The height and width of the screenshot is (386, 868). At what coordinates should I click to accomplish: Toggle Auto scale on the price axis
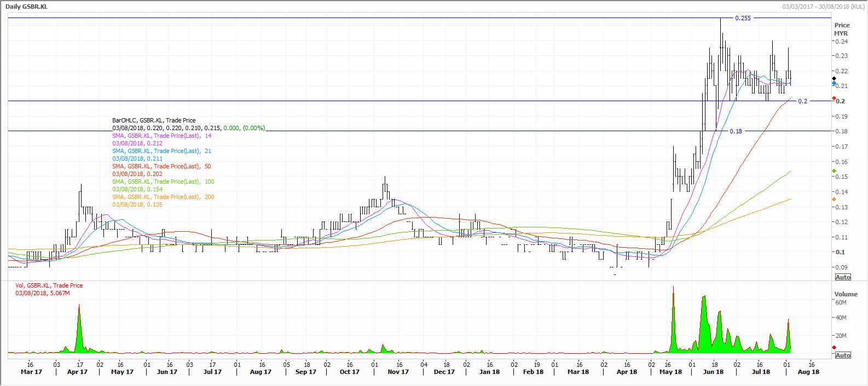[x=843, y=277]
